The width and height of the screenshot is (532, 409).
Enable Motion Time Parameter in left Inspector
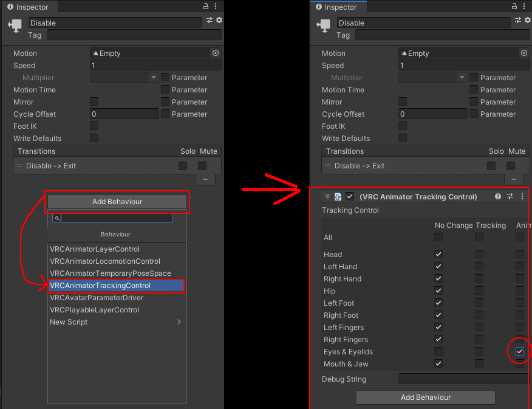click(x=165, y=89)
